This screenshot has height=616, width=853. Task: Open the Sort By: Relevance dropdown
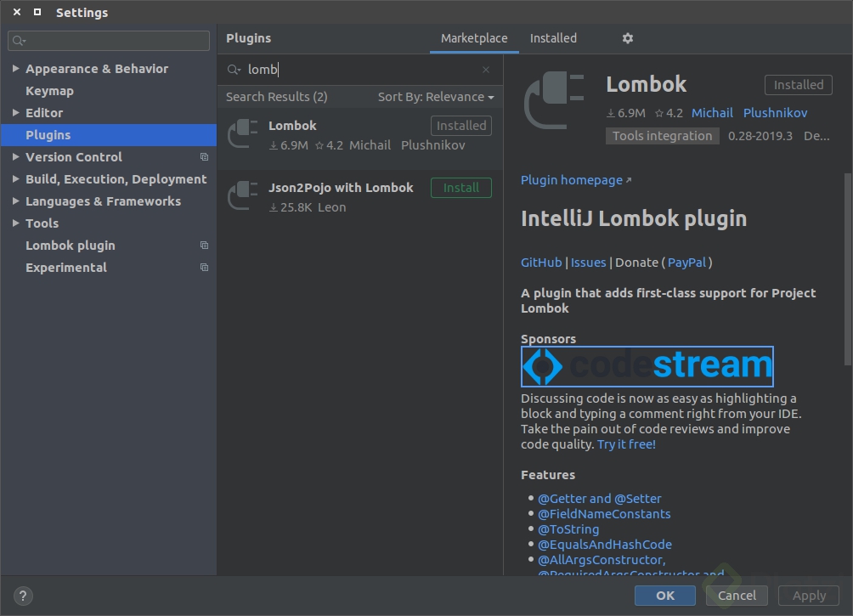436,97
